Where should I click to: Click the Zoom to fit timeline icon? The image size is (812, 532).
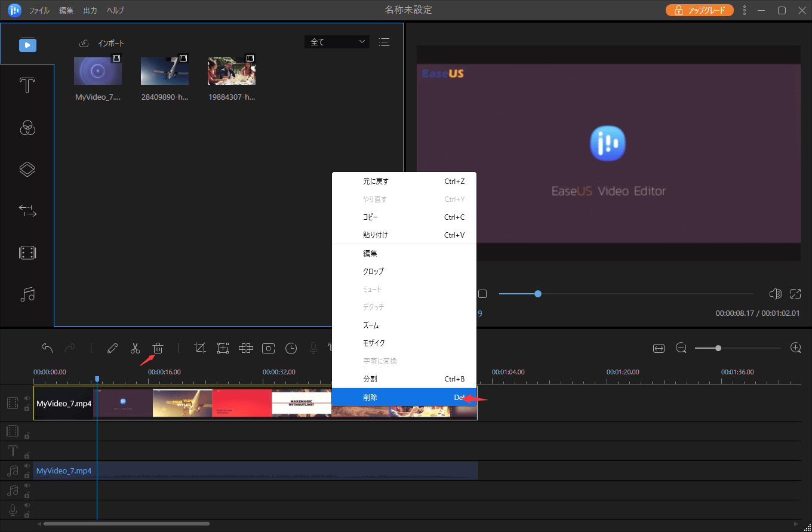point(659,348)
